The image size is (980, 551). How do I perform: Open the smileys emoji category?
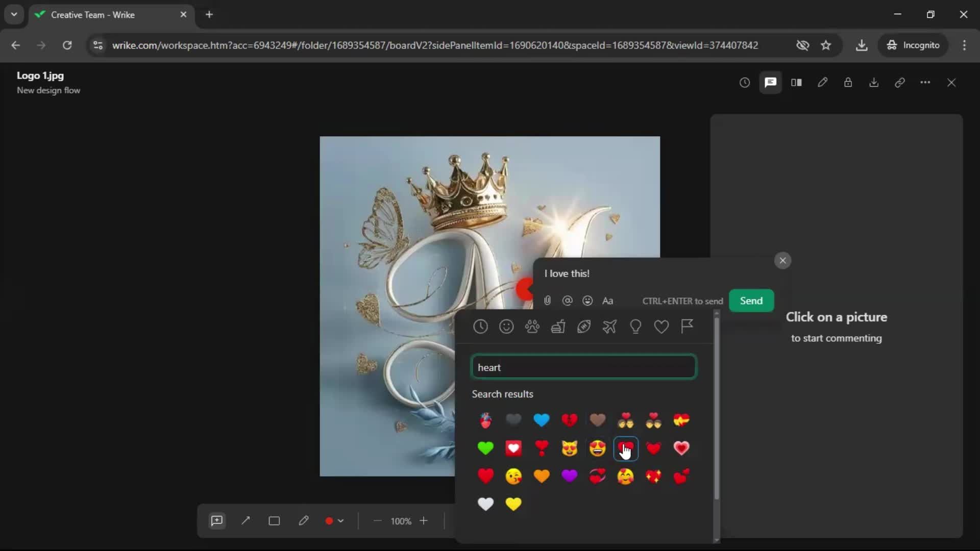(x=506, y=327)
